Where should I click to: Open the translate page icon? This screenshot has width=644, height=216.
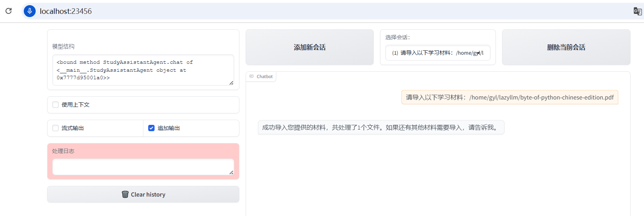[637, 11]
